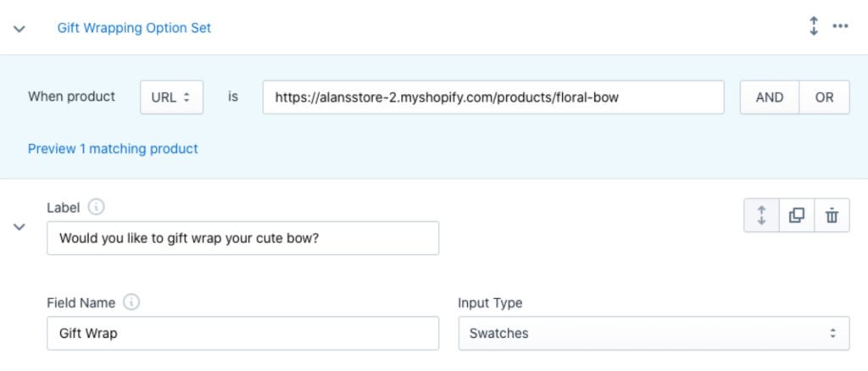Open the Input Type Swatches dropdown
This screenshot has height=371, width=868.
653,333
